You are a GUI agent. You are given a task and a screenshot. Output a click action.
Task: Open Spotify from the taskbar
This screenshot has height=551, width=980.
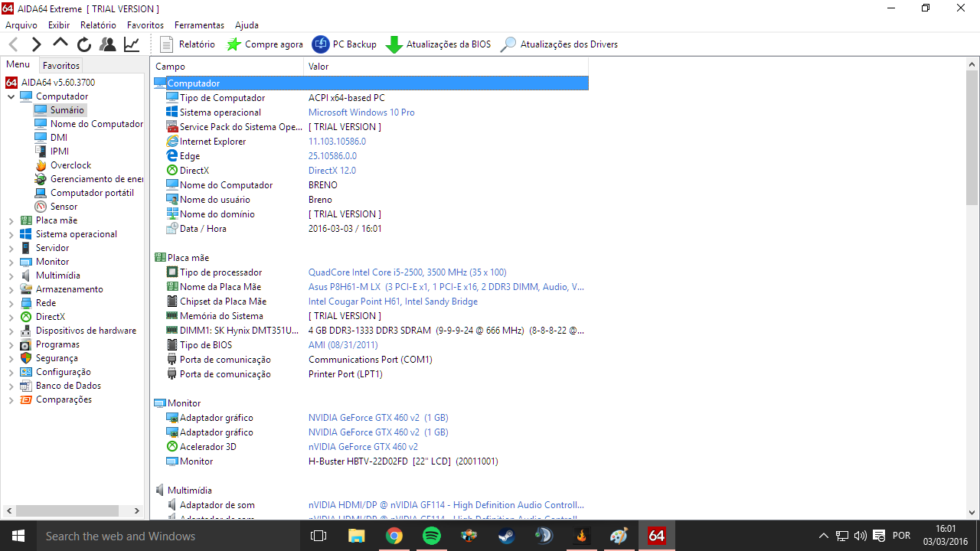click(431, 536)
